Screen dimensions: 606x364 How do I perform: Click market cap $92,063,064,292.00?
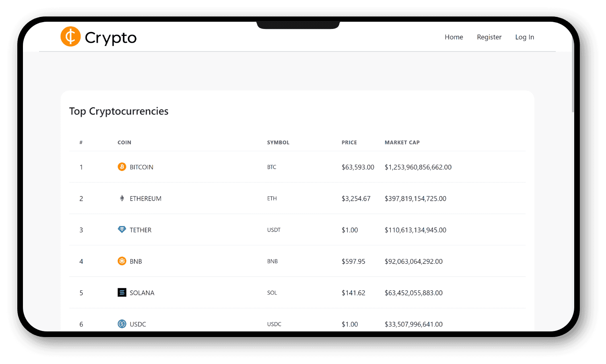click(x=414, y=261)
